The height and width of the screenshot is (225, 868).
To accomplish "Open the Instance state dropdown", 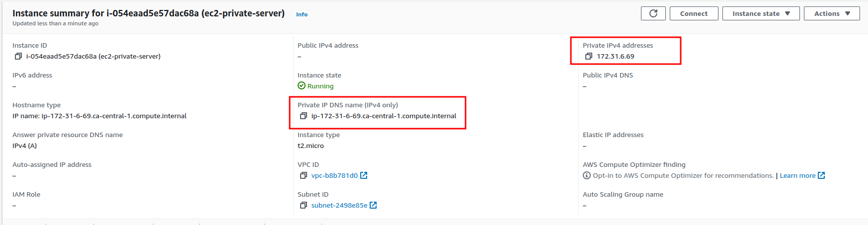I will 761,13.
